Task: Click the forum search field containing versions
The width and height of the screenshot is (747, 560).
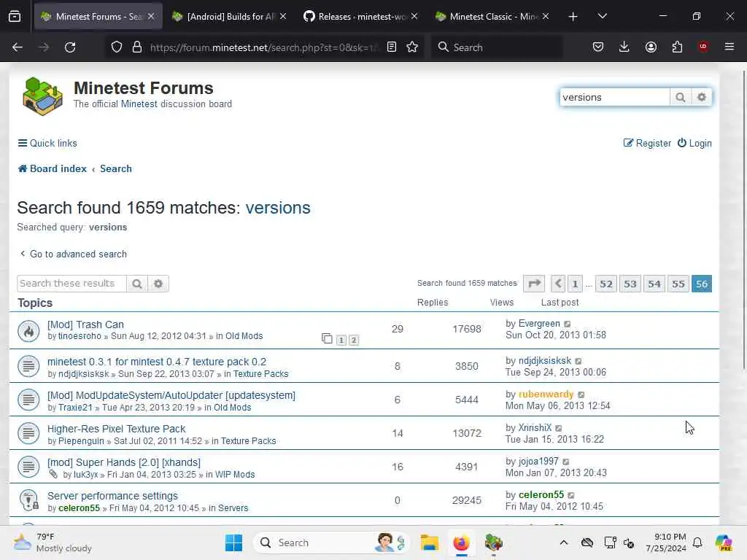Action: [x=614, y=97]
